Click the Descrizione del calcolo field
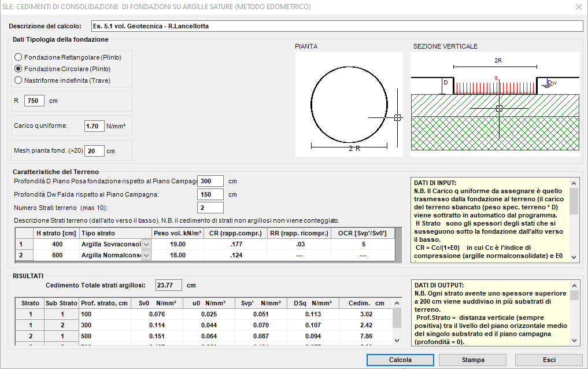Screen dimensions: 588x369 tap(337, 26)
